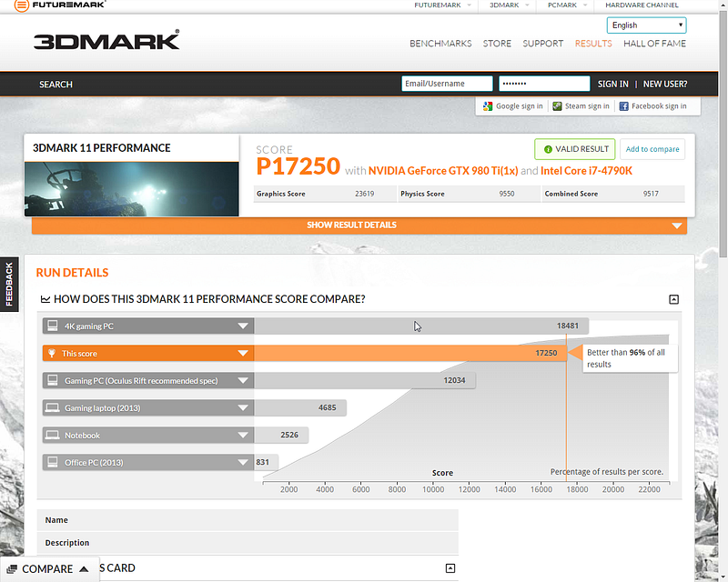The height and width of the screenshot is (582, 728).
Task: Click the Facebook sign in icon
Action: pyautogui.click(x=624, y=106)
